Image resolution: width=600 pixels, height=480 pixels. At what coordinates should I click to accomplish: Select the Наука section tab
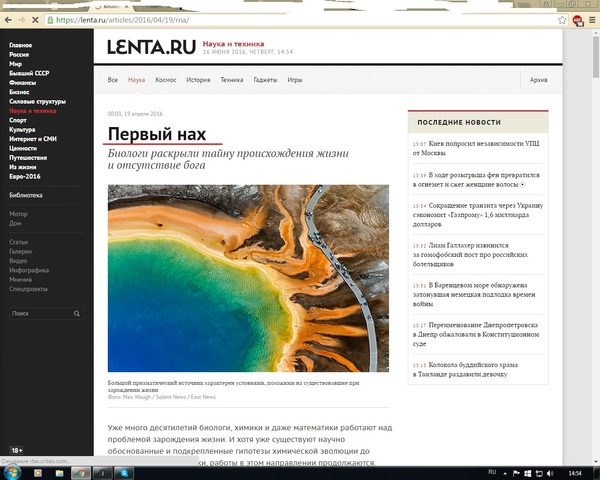coord(136,80)
